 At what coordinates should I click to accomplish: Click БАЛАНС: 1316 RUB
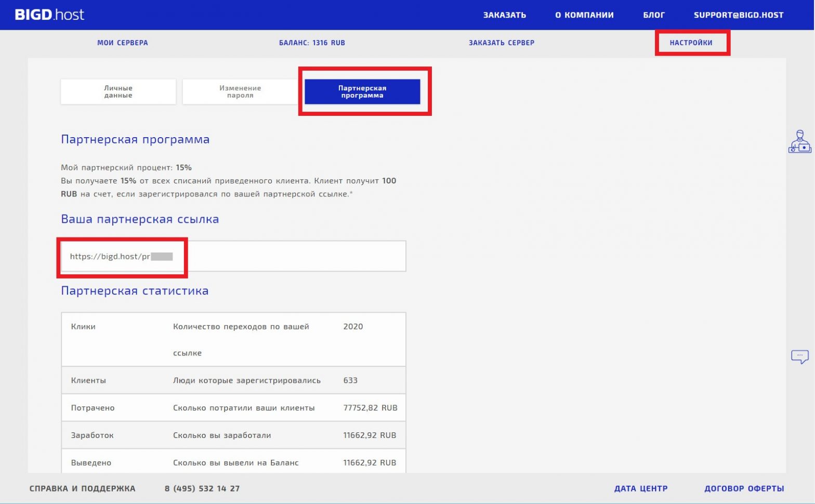point(312,43)
